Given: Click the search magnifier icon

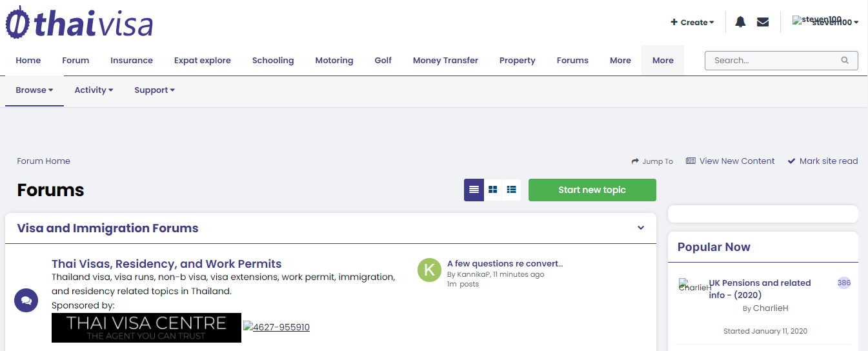Looking at the screenshot, I should click(845, 61).
